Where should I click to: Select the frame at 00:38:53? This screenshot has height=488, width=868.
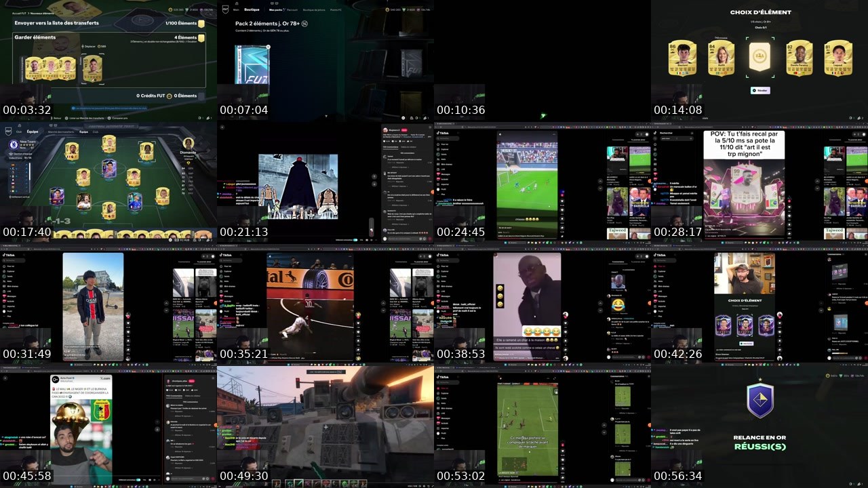[x=542, y=305]
